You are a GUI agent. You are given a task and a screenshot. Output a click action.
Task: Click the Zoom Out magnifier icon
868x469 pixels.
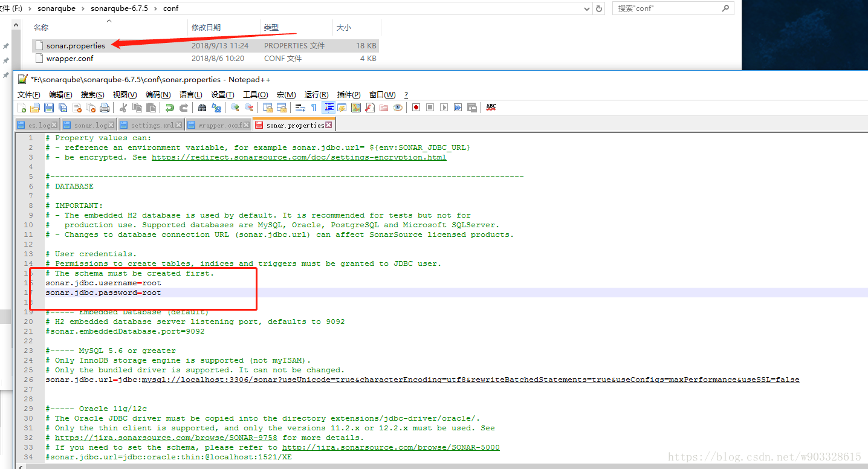248,108
